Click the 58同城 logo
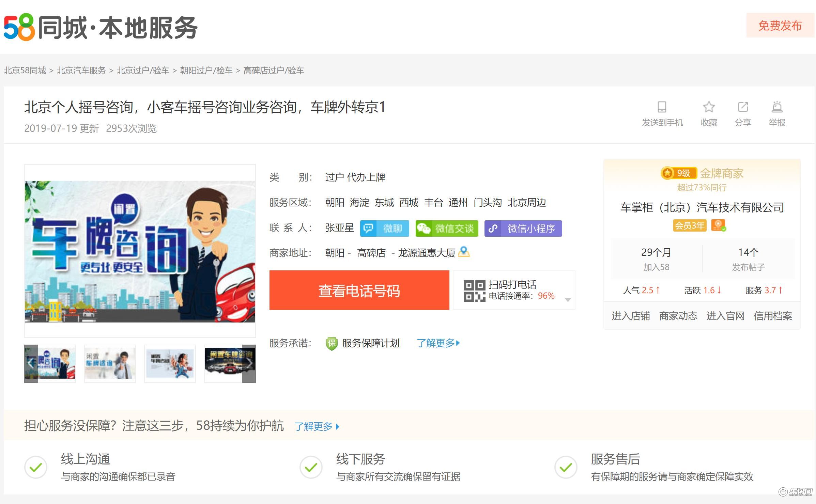The height and width of the screenshot is (504, 816). click(x=19, y=27)
